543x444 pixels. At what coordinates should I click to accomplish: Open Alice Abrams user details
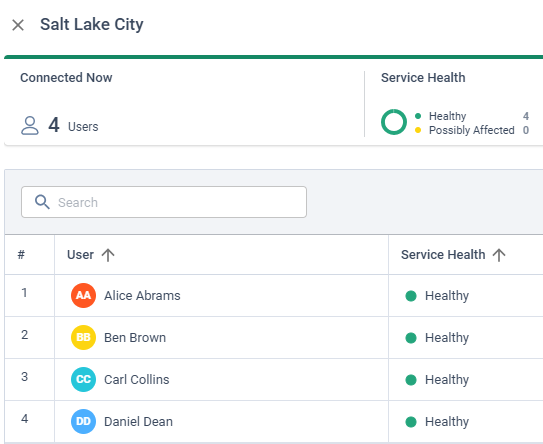tap(142, 295)
